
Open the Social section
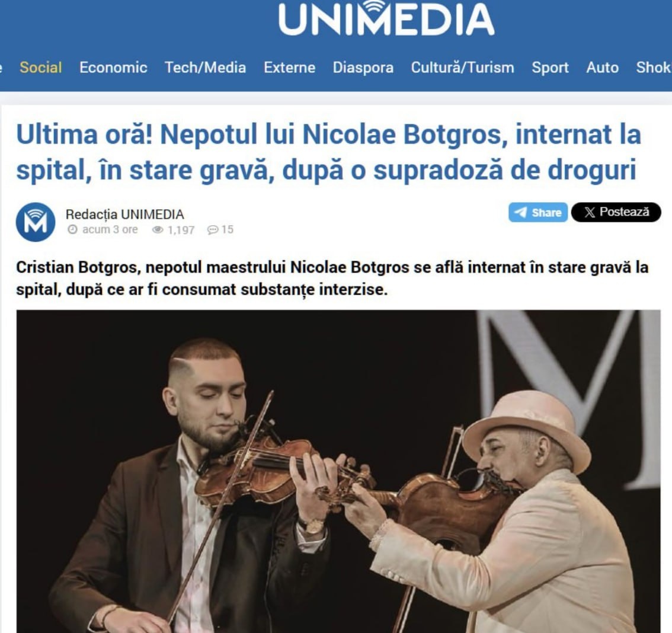pos(41,68)
